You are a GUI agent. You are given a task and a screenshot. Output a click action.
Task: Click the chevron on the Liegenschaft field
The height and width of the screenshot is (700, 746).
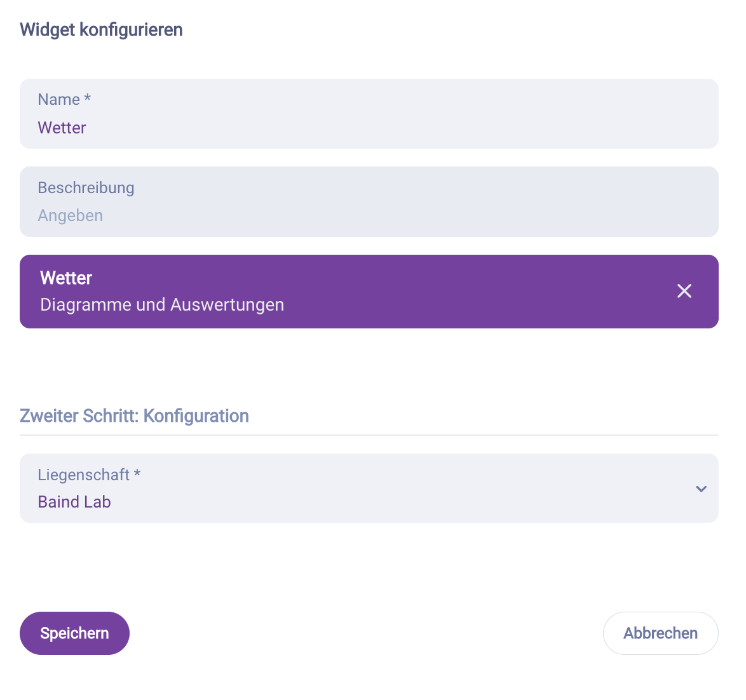(x=702, y=488)
